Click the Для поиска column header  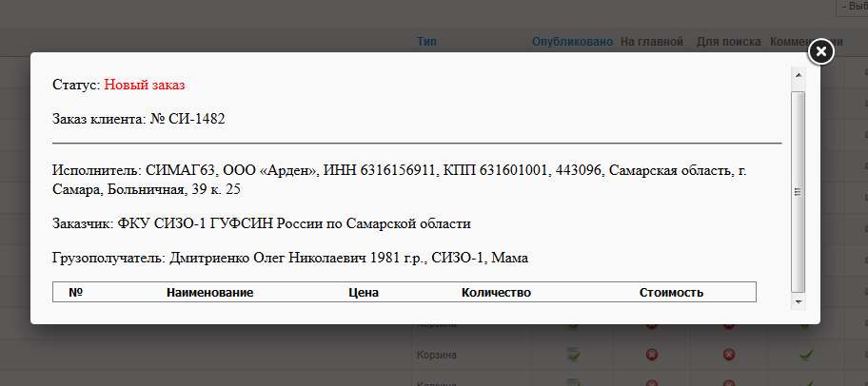point(728,42)
